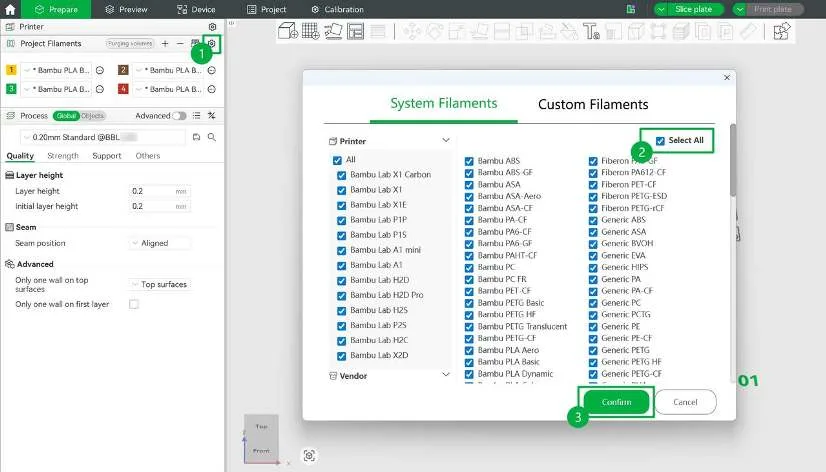Click the home icon in top bar
This screenshot has width=826, height=472.
pyautogui.click(x=10, y=9)
